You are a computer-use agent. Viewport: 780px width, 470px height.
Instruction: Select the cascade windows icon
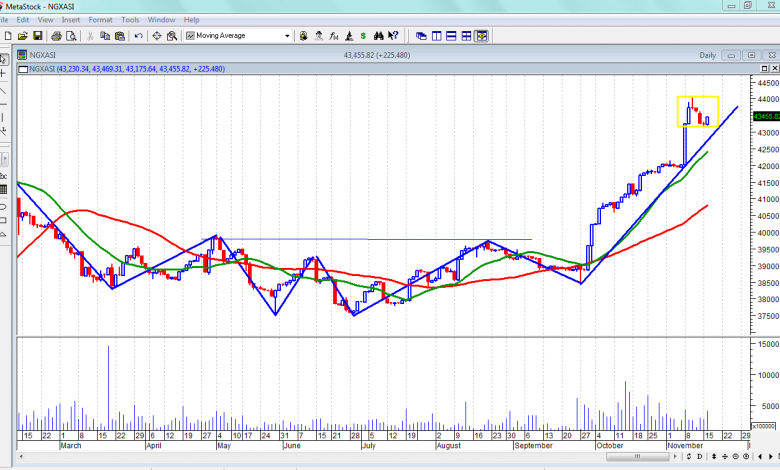click(x=421, y=36)
